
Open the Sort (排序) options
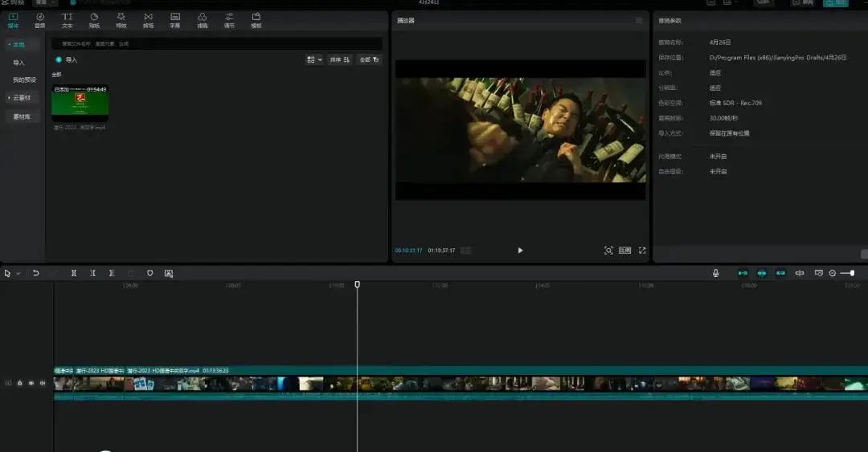(x=340, y=59)
